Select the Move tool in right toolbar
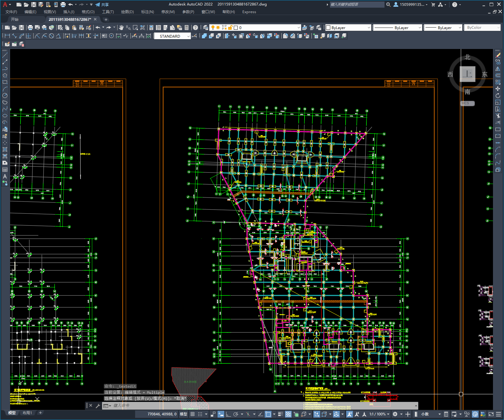504x420 pixels. click(x=498, y=89)
